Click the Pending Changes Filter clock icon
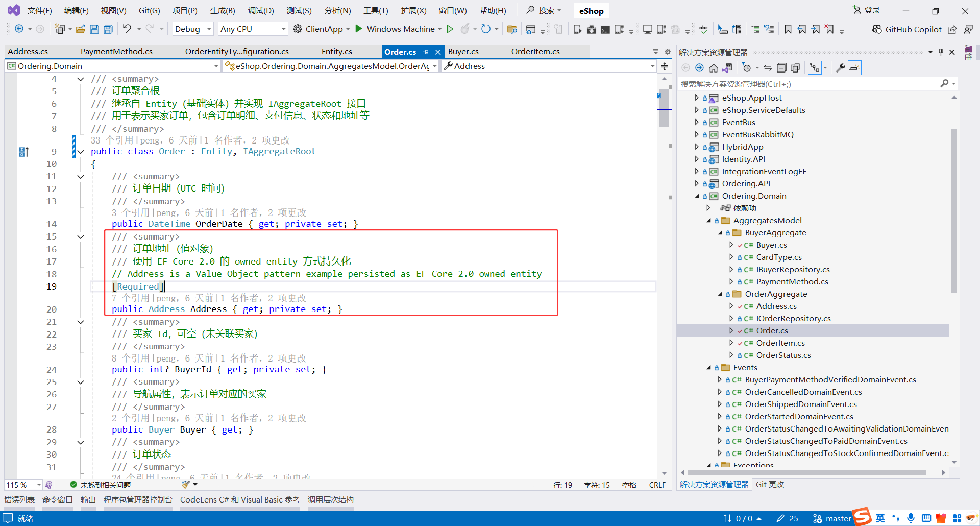Image resolution: width=980 pixels, height=526 pixels. (x=747, y=68)
